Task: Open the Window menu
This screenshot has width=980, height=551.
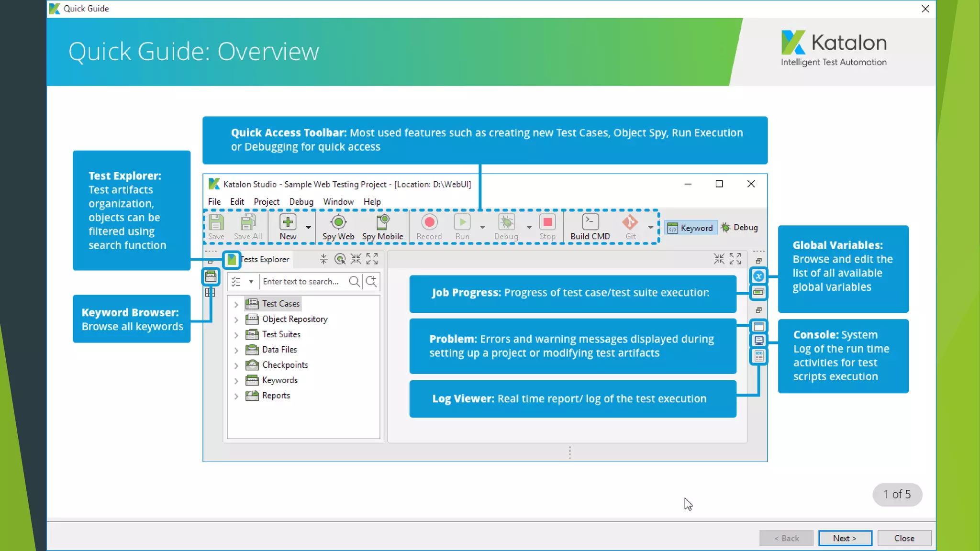Action: click(338, 202)
